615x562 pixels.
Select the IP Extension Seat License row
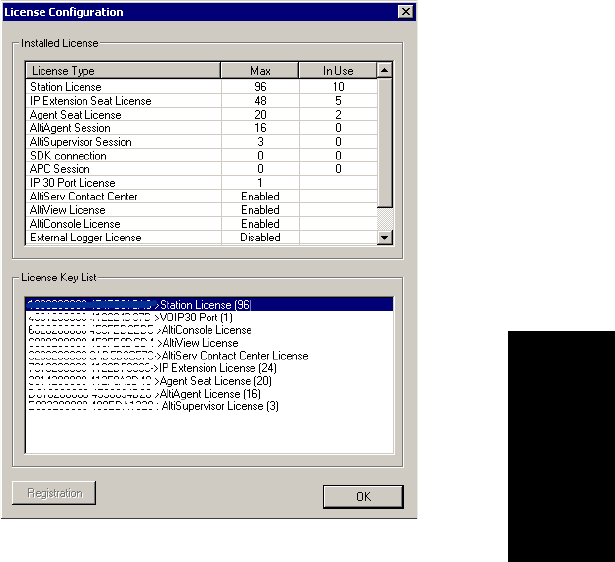tap(202, 101)
